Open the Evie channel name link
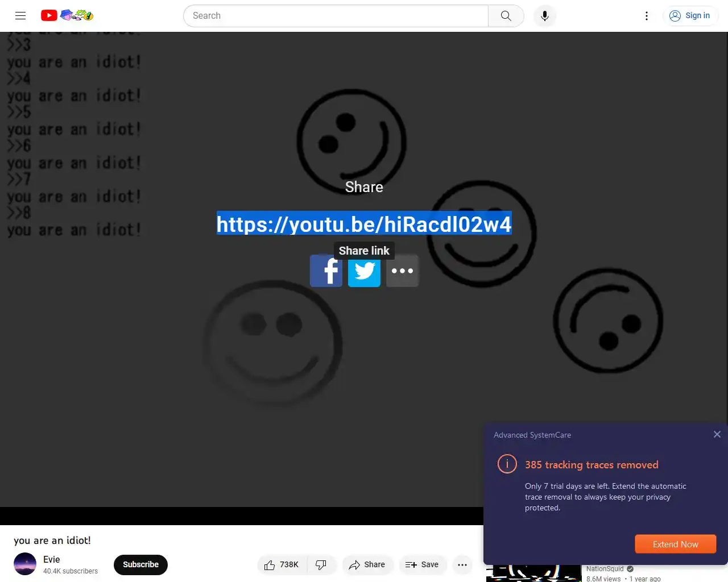The image size is (728, 582). click(51, 559)
